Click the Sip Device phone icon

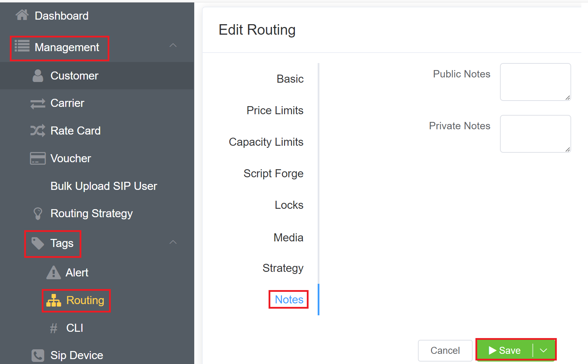[x=38, y=355]
